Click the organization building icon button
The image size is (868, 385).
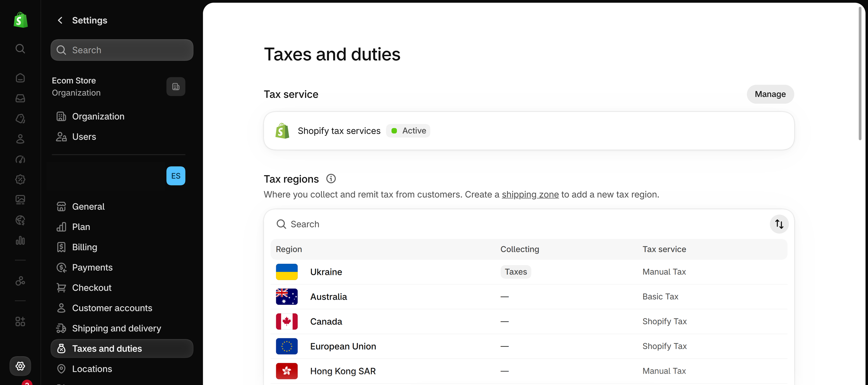click(176, 86)
